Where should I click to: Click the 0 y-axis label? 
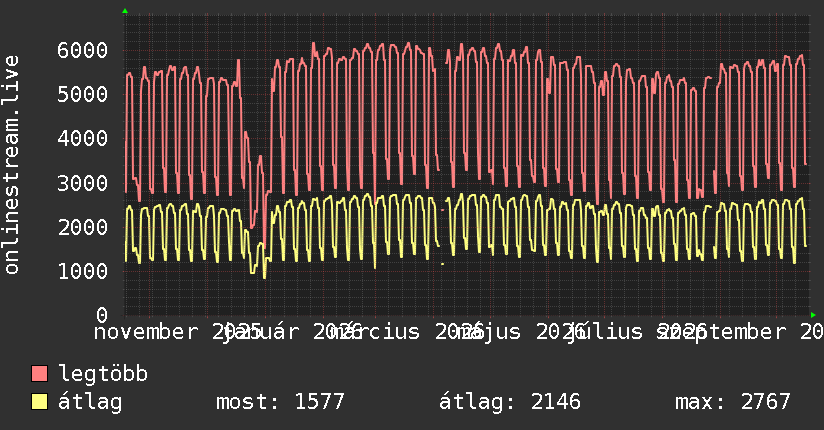[102, 315]
